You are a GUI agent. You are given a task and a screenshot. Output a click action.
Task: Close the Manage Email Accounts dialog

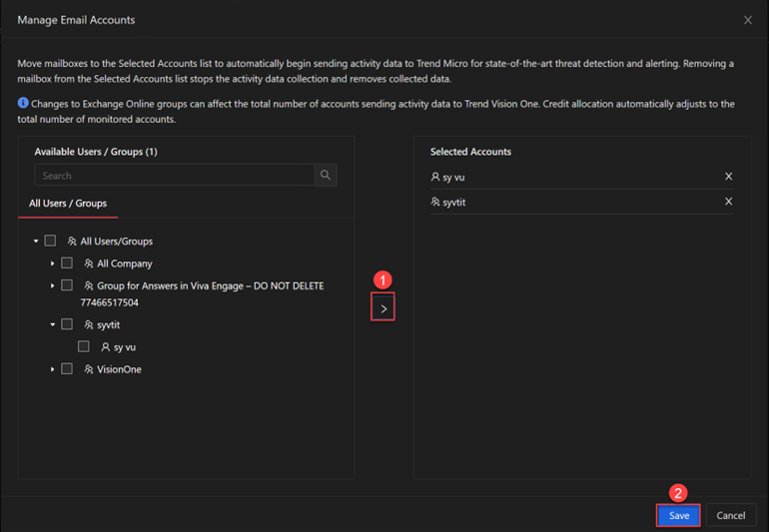[x=747, y=20]
